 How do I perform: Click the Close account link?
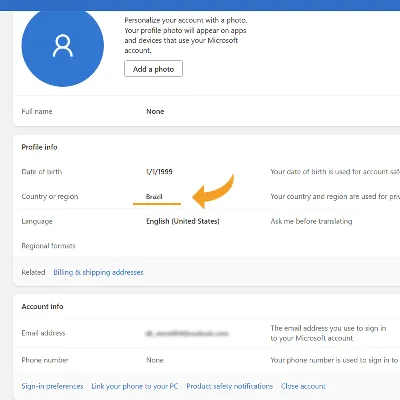coord(303,386)
